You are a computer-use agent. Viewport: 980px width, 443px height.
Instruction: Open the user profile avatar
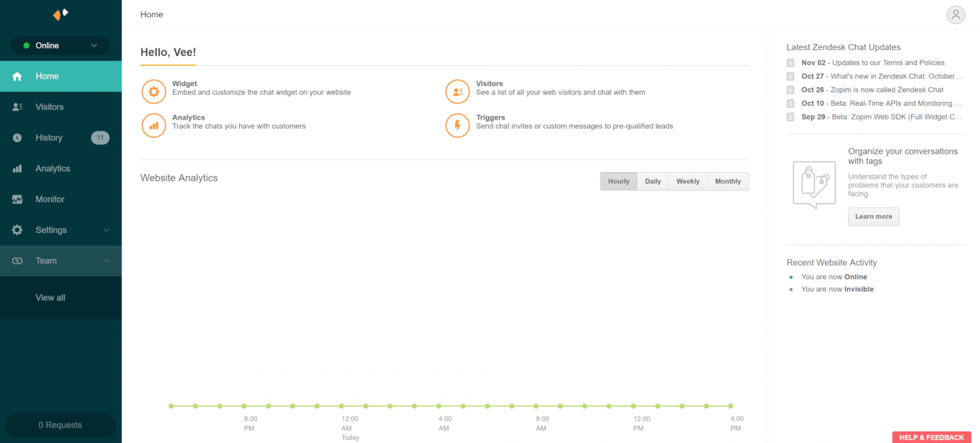coord(955,14)
